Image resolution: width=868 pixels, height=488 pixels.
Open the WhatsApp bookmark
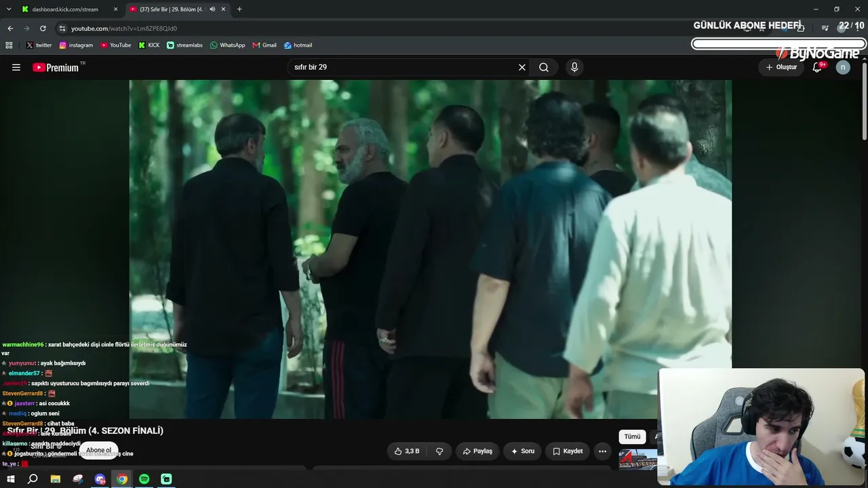click(x=228, y=45)
